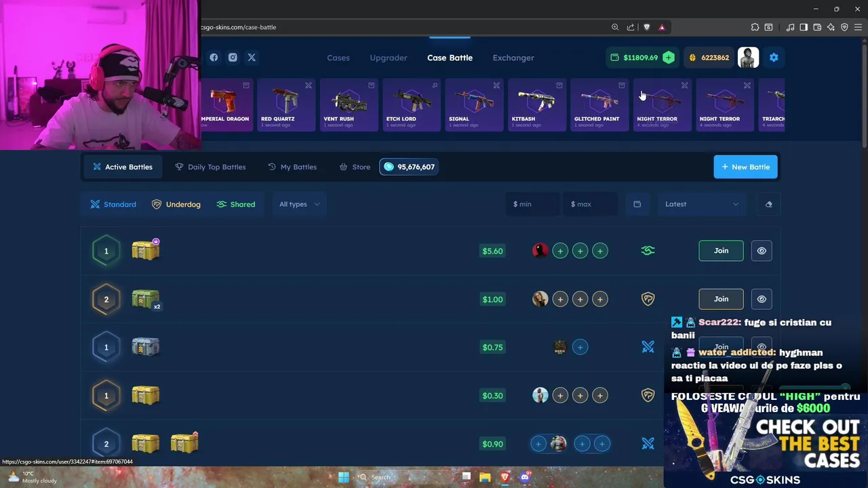This screenshot has width=868, height=488.
Task: Open the browser hamburger menu
Action: coord(858,27)
